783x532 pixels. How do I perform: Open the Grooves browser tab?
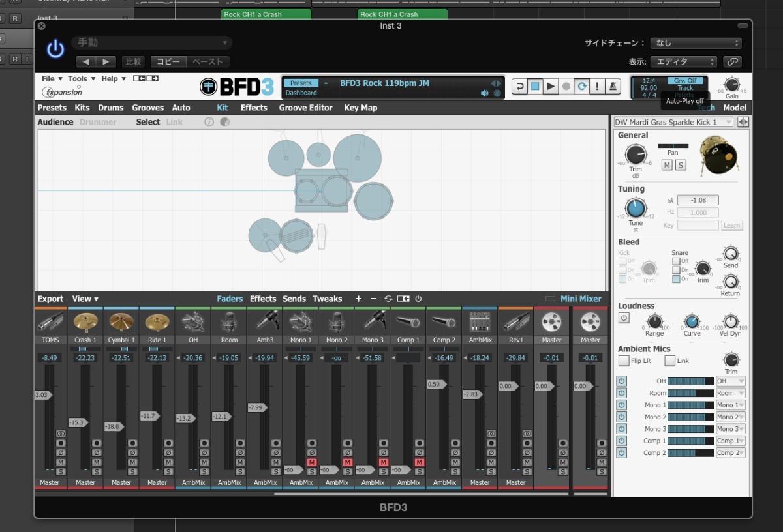click(x=147, y=108)
